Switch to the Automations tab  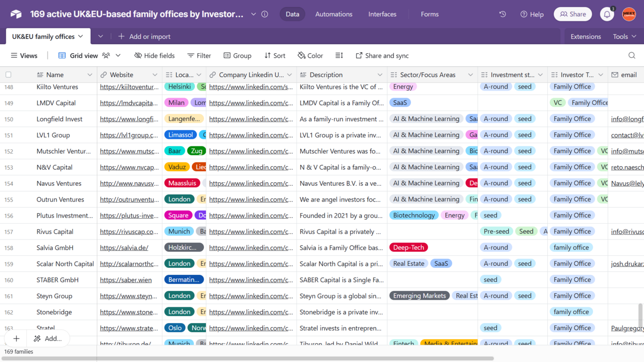click(333, 14)
